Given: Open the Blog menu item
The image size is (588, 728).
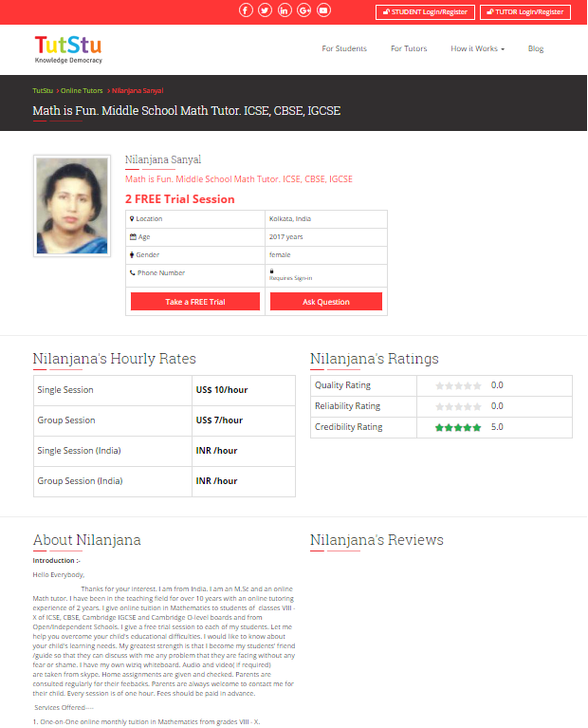Looking at the screenshot, I should (536, 48).
